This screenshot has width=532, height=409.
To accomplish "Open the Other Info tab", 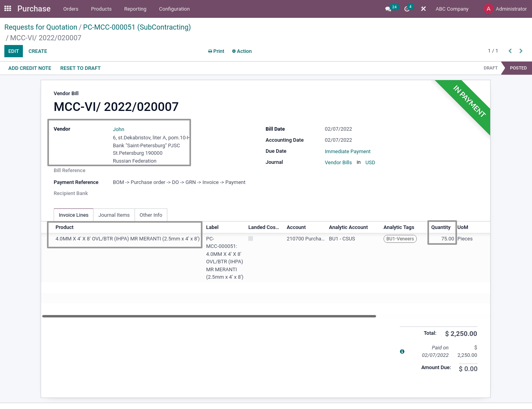I will (x=151, y=215).
